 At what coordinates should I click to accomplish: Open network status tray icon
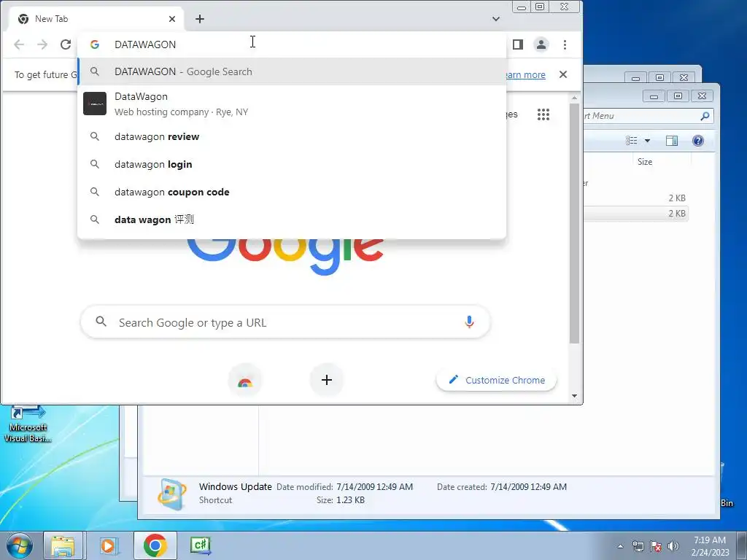pos(638,546)
